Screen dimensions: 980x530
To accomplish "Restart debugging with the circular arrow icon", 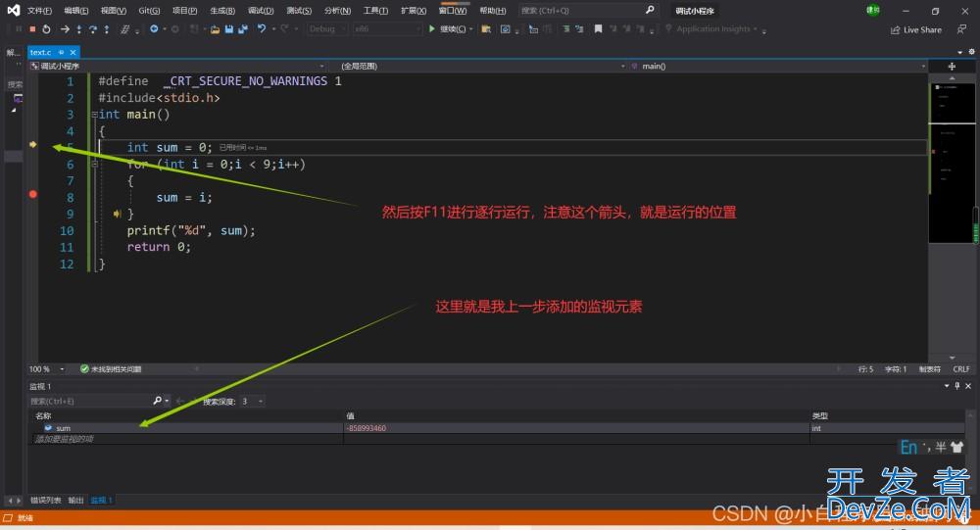I will point(46,28).
